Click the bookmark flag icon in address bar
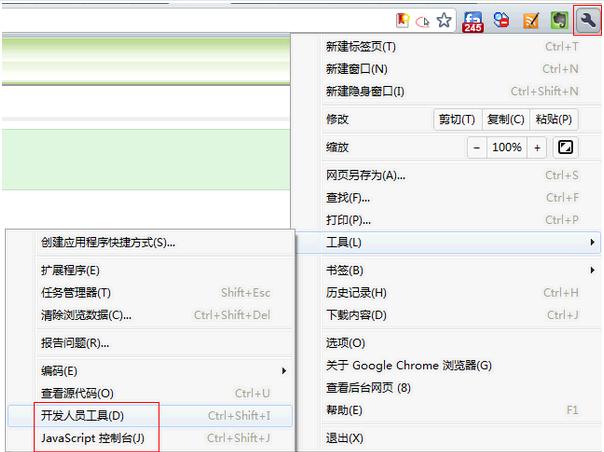 click(x=402, y=20)
